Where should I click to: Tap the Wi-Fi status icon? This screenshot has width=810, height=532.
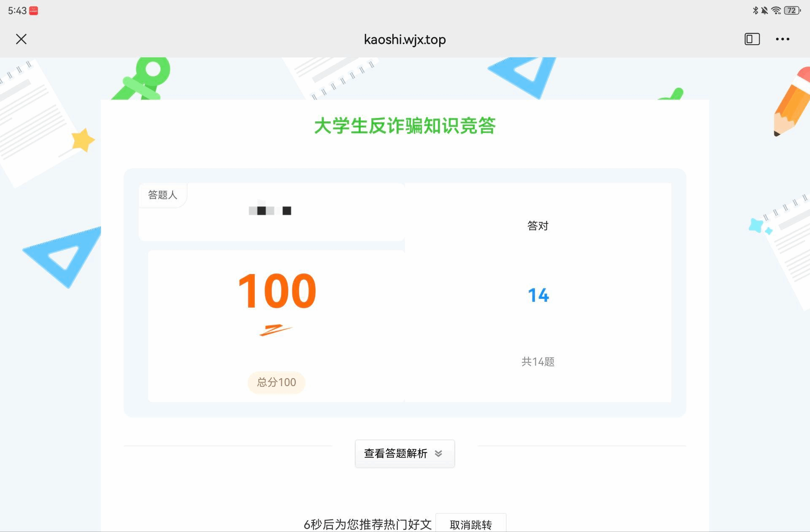click(x=776, y=11)
